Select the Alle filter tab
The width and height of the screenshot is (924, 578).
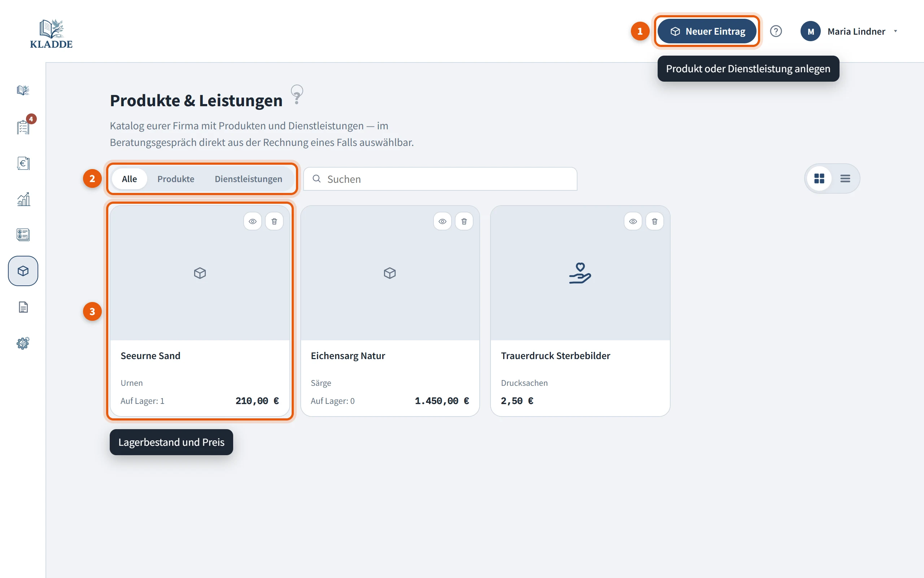tap(130, 179)
